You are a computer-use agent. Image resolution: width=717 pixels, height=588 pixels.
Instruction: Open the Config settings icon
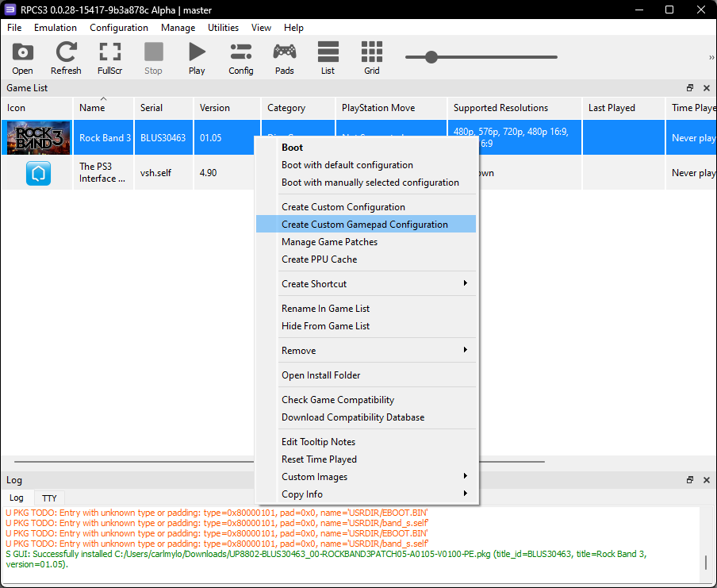[240, 58]
